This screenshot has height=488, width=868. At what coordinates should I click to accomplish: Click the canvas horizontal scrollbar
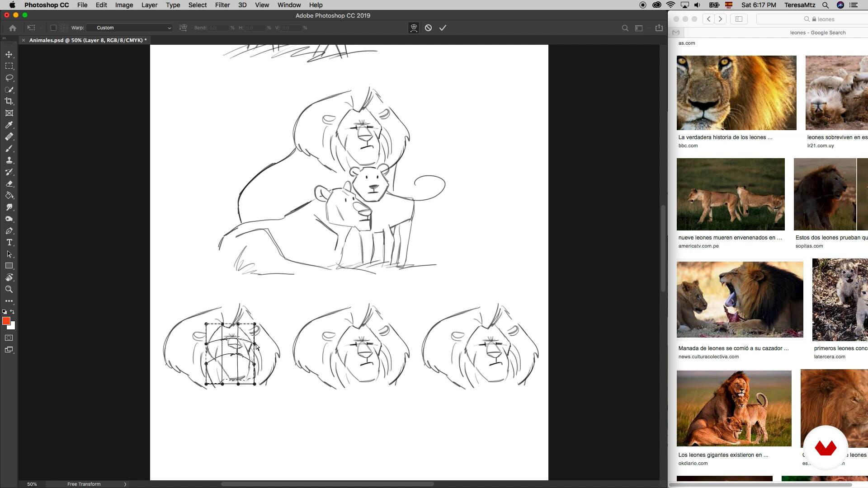(327, 484)
